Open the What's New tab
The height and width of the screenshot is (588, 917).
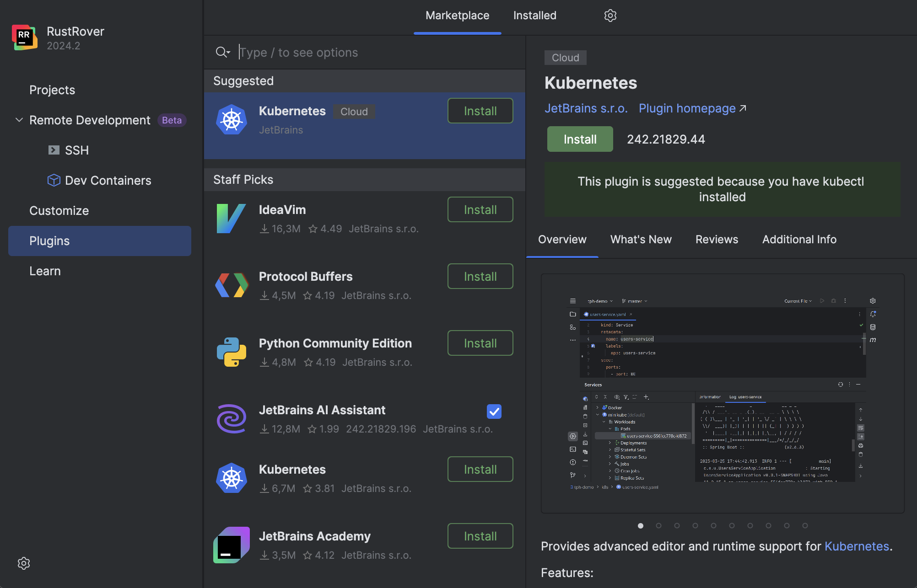pos(641,240)
